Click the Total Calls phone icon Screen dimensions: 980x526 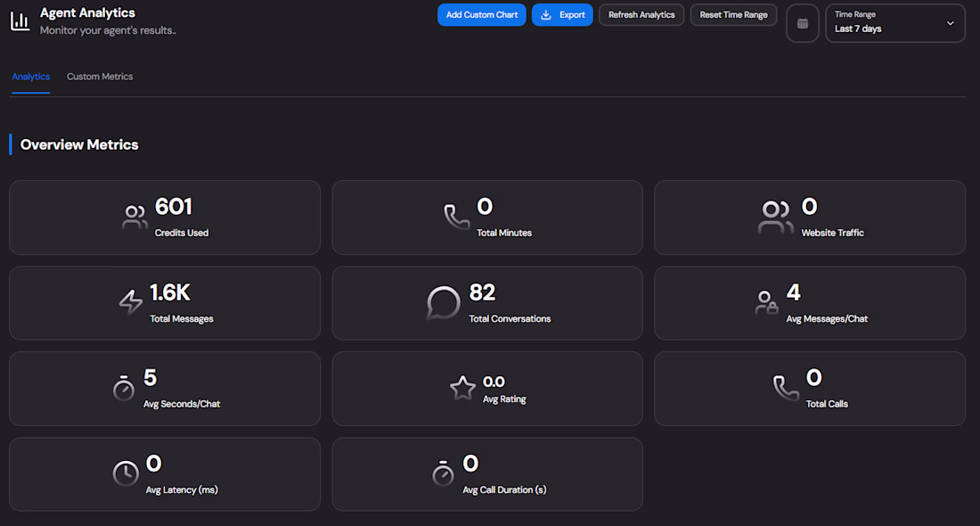(x=786, y=388)
